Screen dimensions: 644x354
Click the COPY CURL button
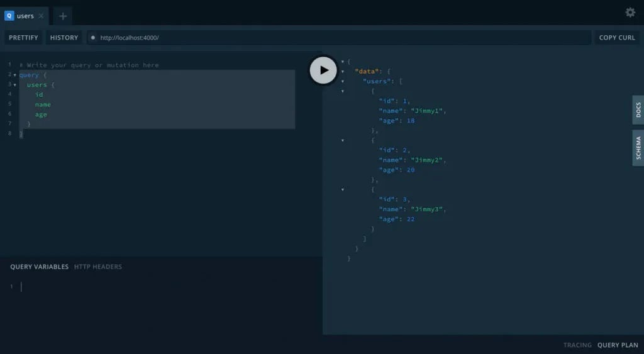coord(617,37)
